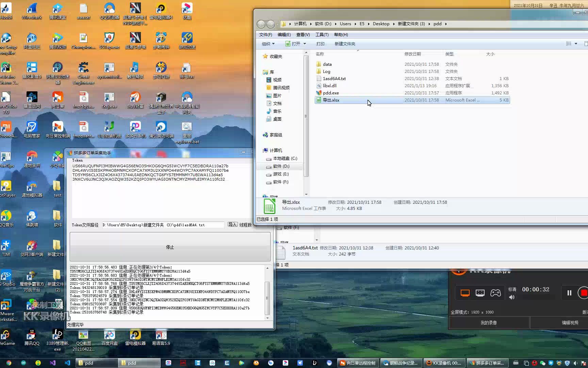Click the Desktop breadcrumb segment
This screenshot has height=368, width=588.
pyautogui.click(x=381, y=24)
